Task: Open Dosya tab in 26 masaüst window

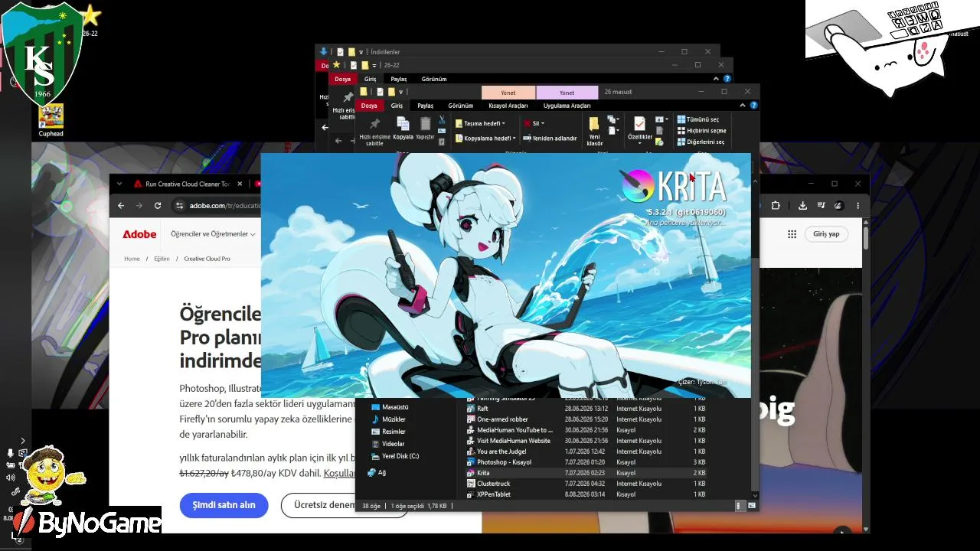Action: [370, 106]
